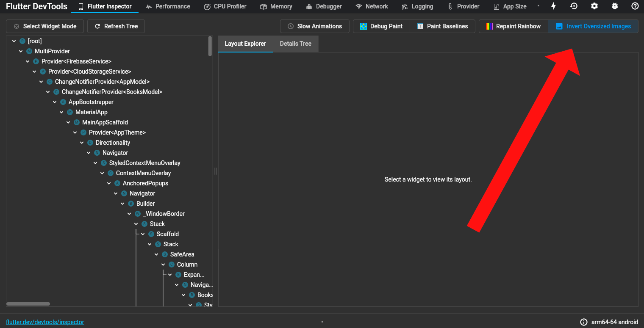Collapse the Column node chevron
The image size is (644, 328).
[x=163, y=265]
